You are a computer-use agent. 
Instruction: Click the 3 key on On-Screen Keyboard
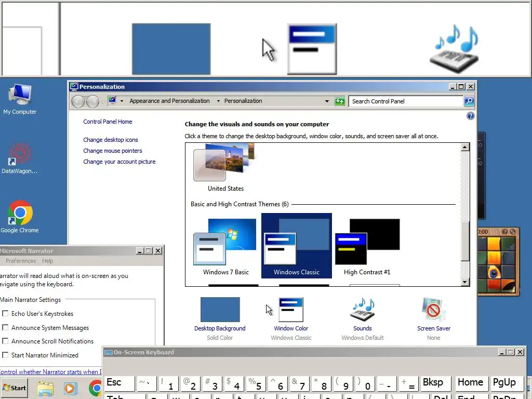point(212,383)
